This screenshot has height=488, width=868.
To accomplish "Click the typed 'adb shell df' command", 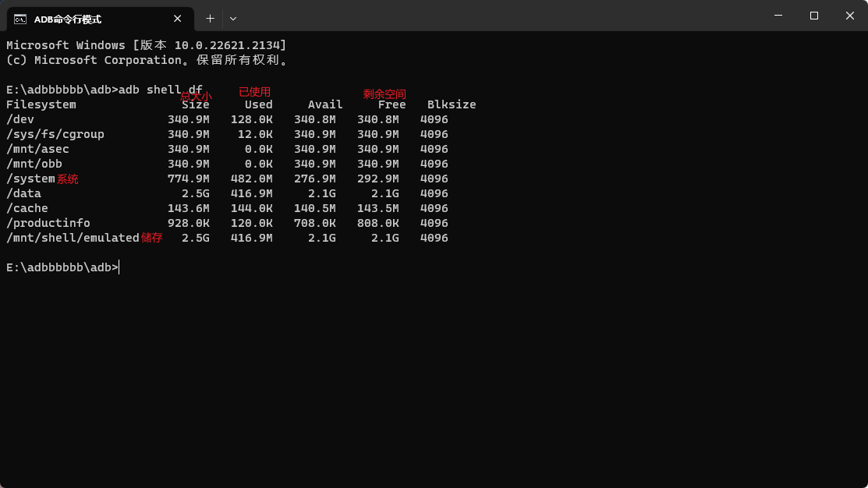I will [x=160, y=90].
